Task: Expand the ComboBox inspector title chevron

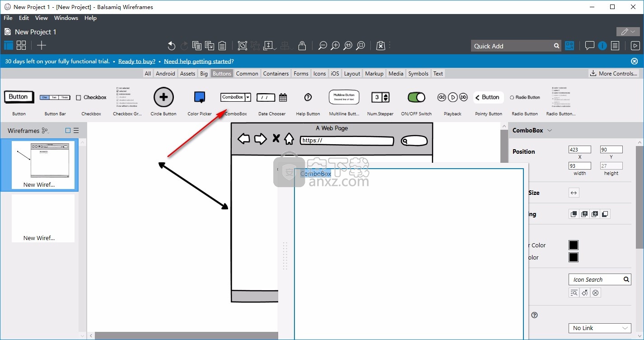Action: (x=550, y=130)
